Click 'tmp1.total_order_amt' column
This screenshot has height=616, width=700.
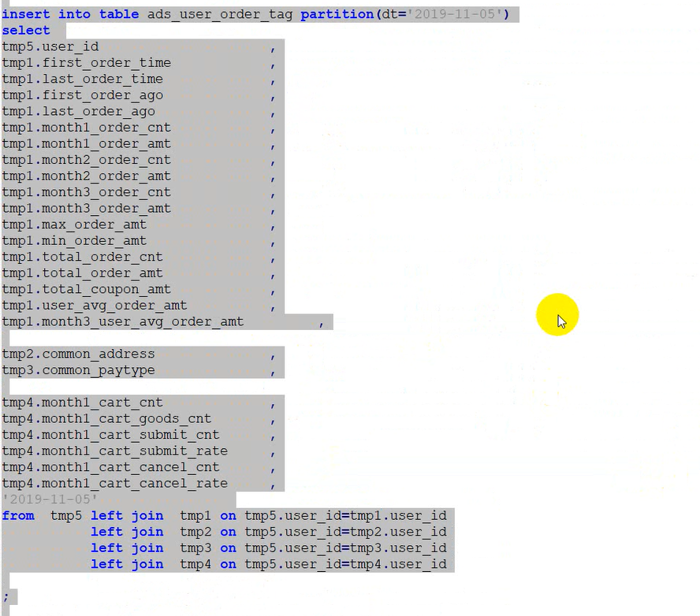pos(82,273)
